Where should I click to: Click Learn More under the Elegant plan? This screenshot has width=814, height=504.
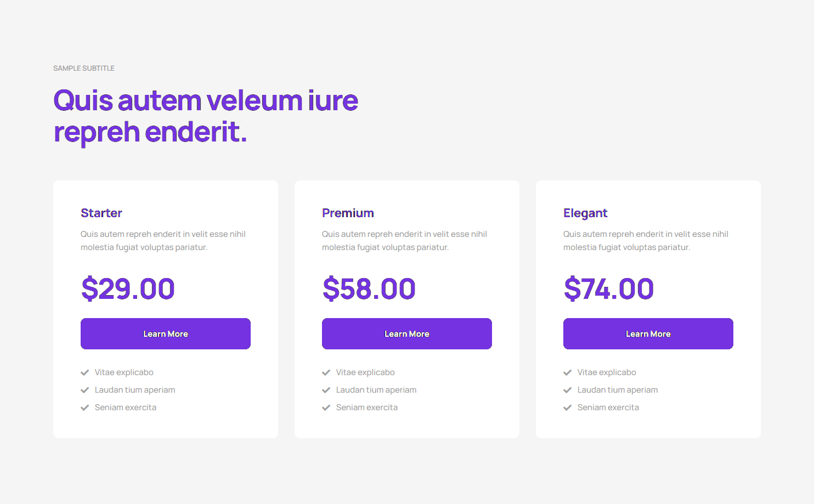[x=648, y=333]
